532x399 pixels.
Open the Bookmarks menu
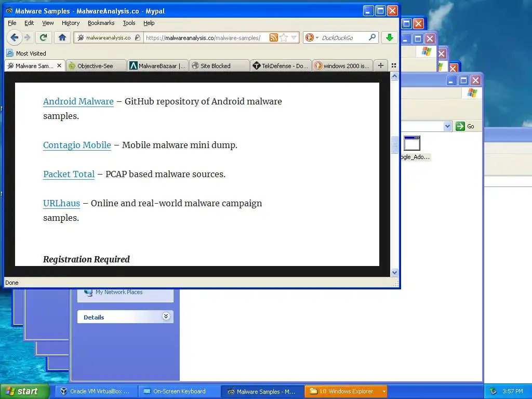pyautogui.click(x=101, y=23)
